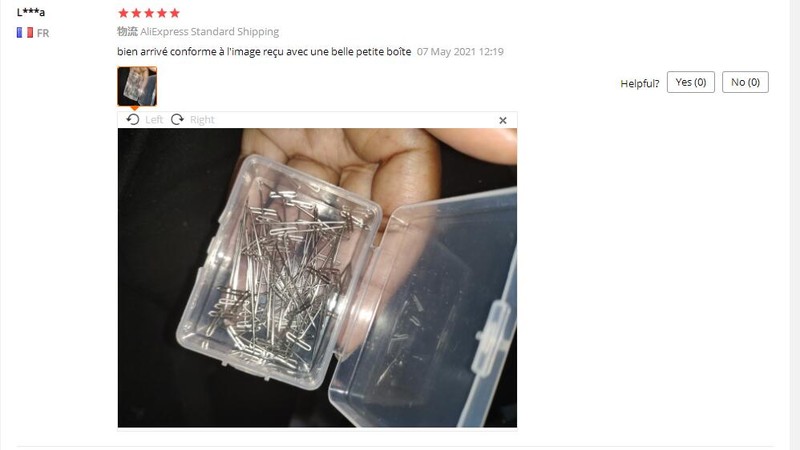Click the rotate right arrow icon
The image size is (800, 450).
pyautogui.click(x=177, y=119)
